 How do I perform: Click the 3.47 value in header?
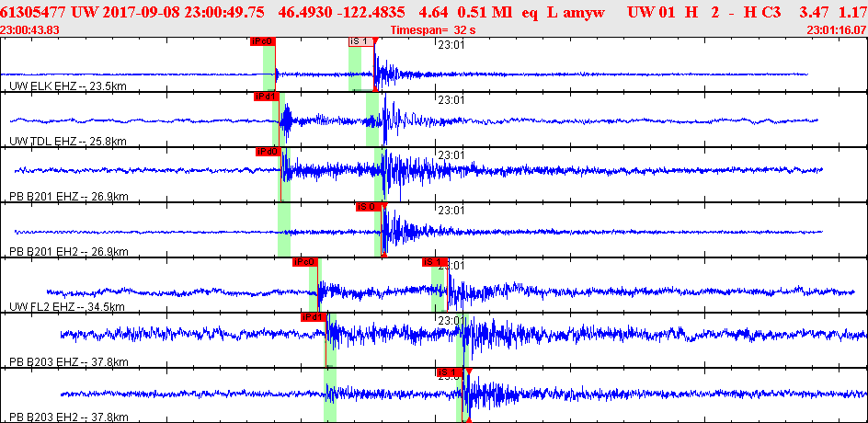pyautogui.click(x=814, y=12)
